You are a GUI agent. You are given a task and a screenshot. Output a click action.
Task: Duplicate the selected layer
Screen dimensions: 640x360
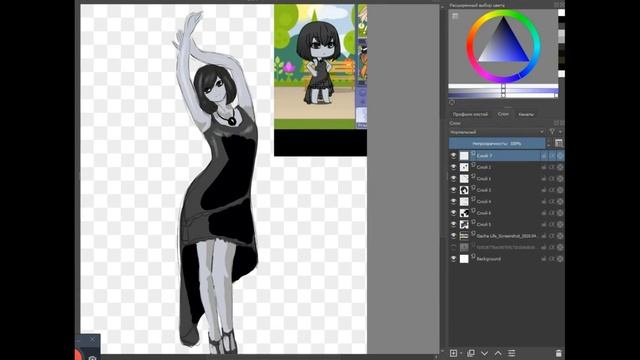point(471,353)
